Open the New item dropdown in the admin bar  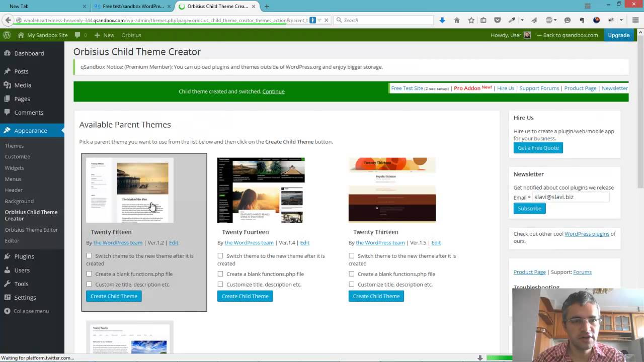(x=104, y=35)
